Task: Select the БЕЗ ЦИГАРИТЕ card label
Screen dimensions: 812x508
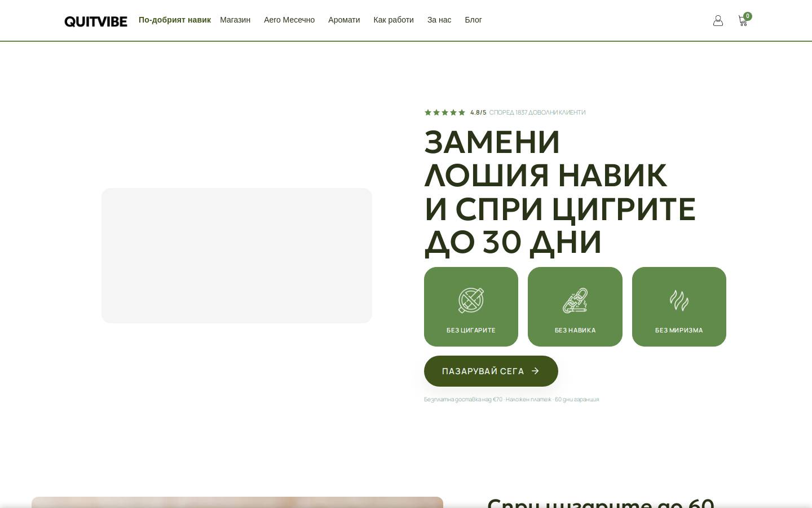Action: [x=471, y=330]
